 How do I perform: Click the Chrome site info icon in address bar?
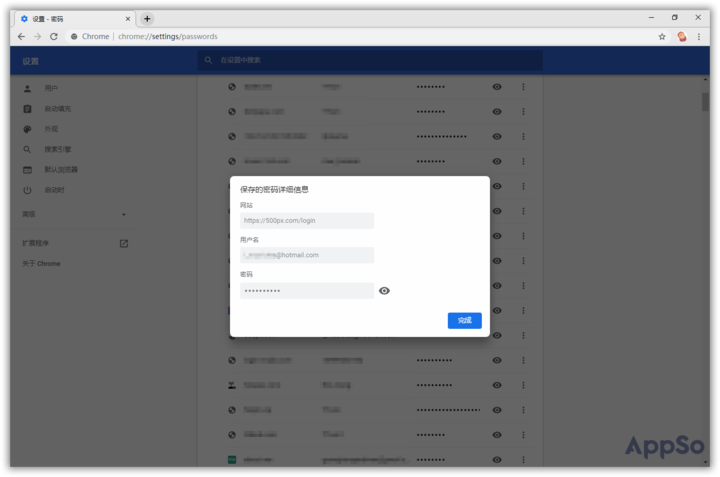74,37
